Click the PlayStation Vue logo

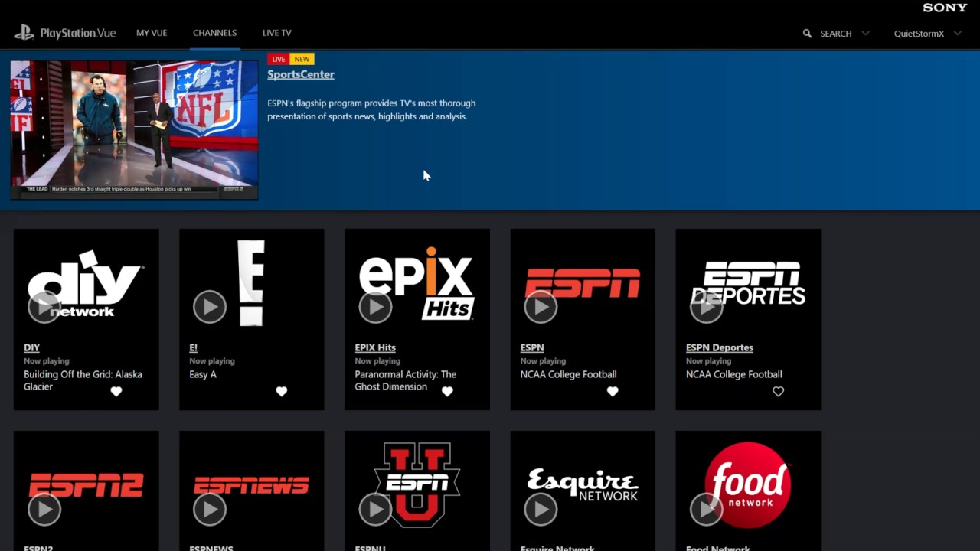point(64,33)
